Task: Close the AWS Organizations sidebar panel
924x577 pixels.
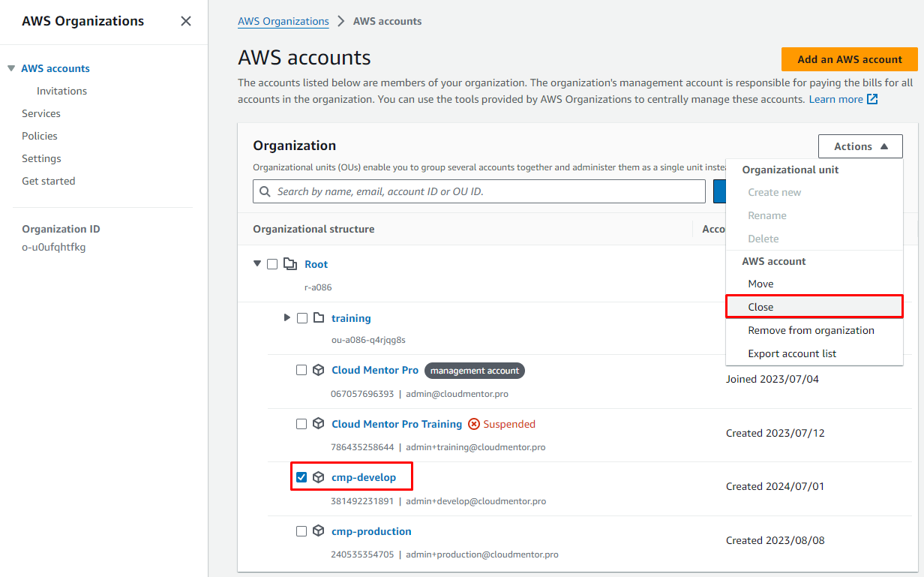Action: click(186, 21)
